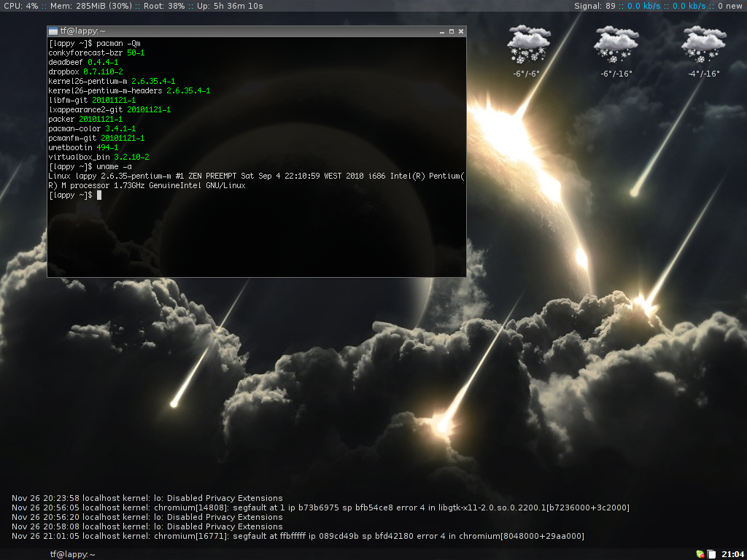Click the 'kernel26-pentium-m 2.6.35.4-1' line
Screen dimensions: 747x560
pos(112,82)
